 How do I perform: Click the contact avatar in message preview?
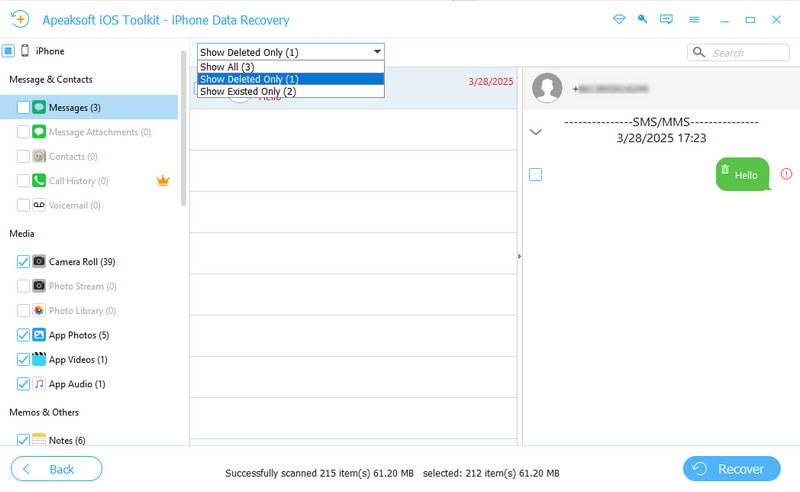[x=547, y=88]
